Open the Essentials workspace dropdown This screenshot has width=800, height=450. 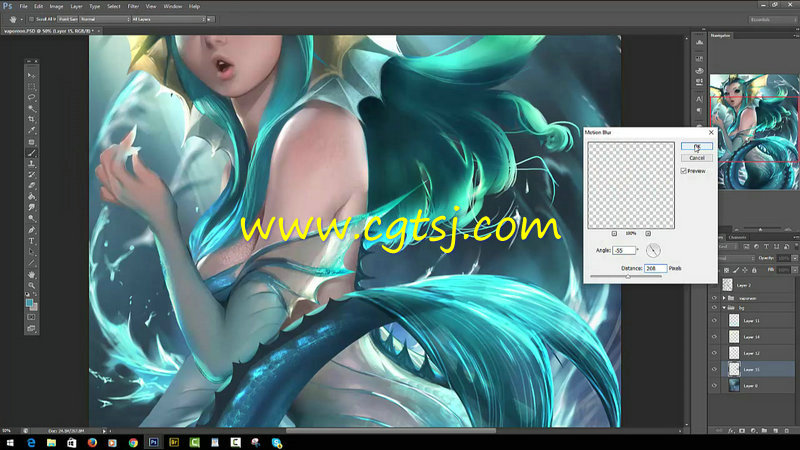tap(772, 19)
